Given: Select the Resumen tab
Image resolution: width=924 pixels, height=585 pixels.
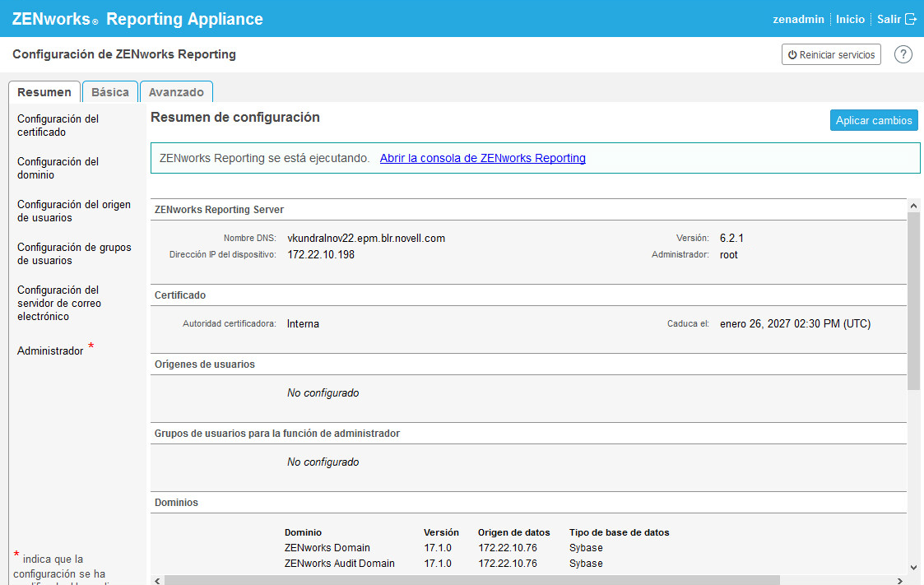Looking at the screenshot, I should pyautogui.click(x=44, y=92).
